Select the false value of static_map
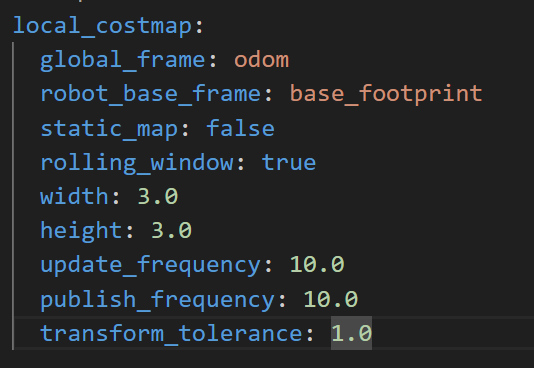Viewport: 534px width, 368px height. [x=240, y=128]
